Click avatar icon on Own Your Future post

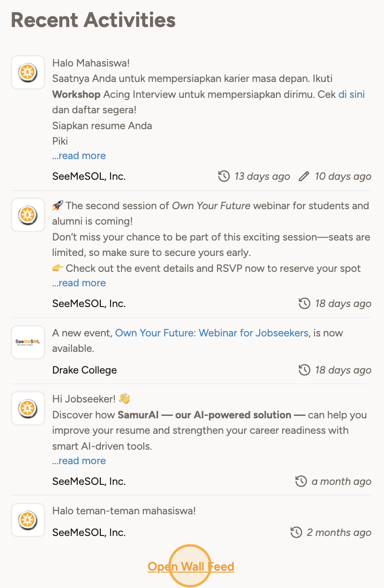pos(28,215)
